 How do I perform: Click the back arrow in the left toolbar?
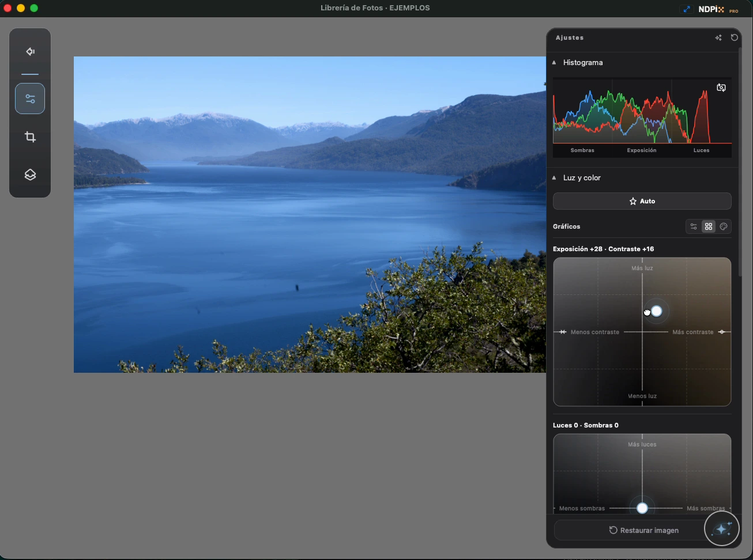click(31, 52)
